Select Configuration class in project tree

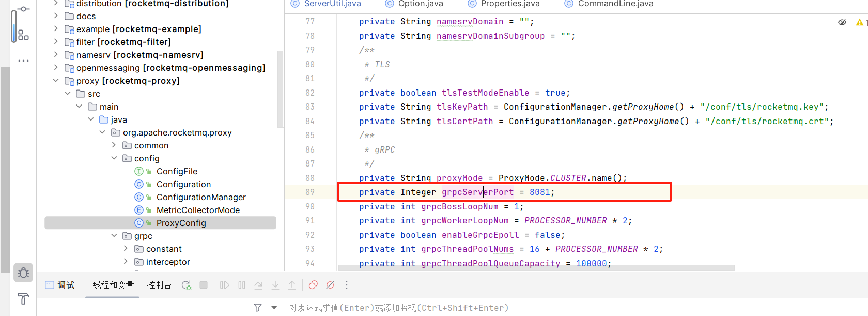coord(183,184)
